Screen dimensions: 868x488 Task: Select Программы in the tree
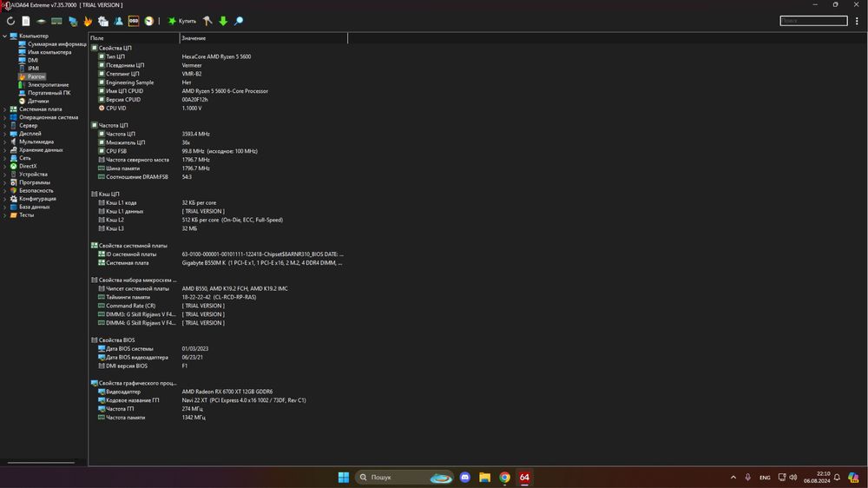click(x=35, y=182)
